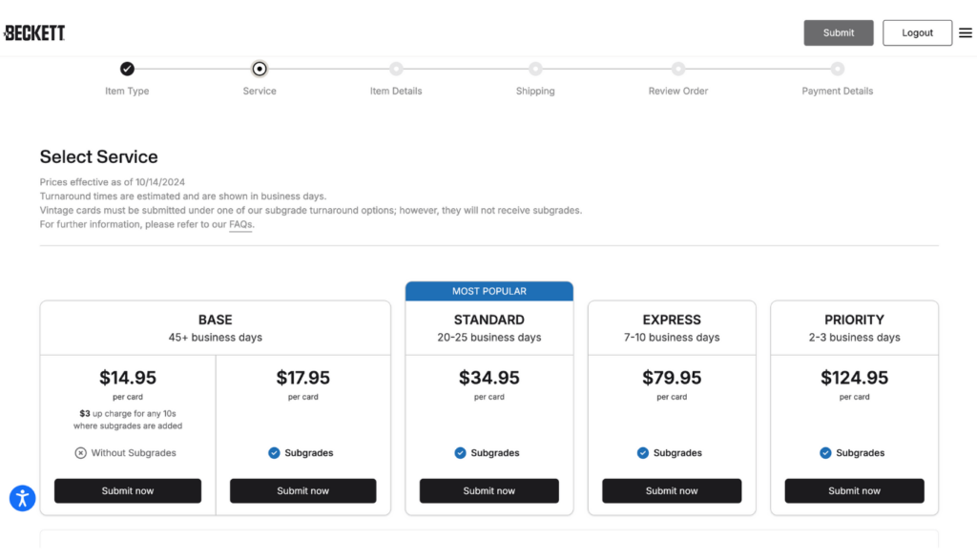
Task: Click the Subgrades checkmark under Priority
Action: (x=825, y=453)
